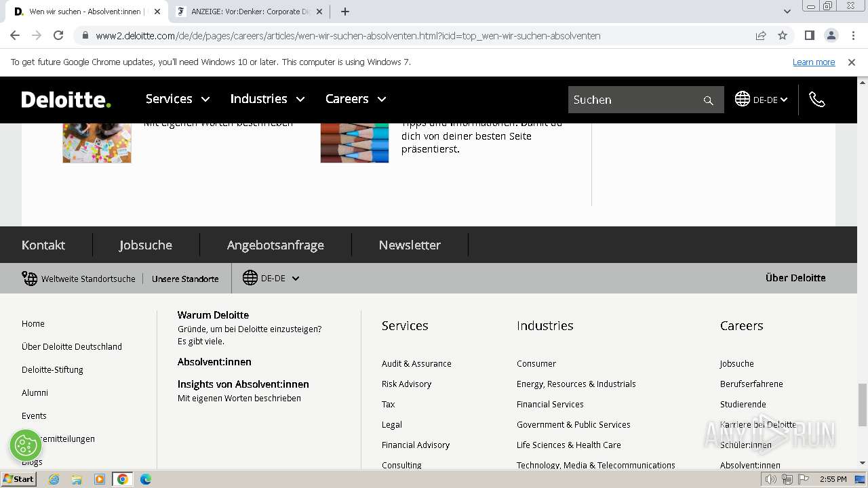
Task: Click the sticky notes thumbnail
Action: [97, 142]
